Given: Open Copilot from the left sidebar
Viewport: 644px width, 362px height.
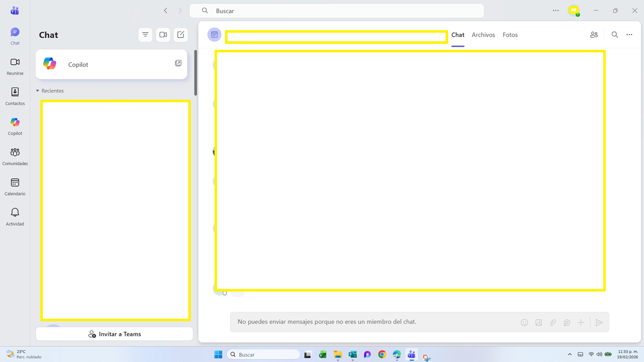Looking at the screenshot, I should pos(15,127).
